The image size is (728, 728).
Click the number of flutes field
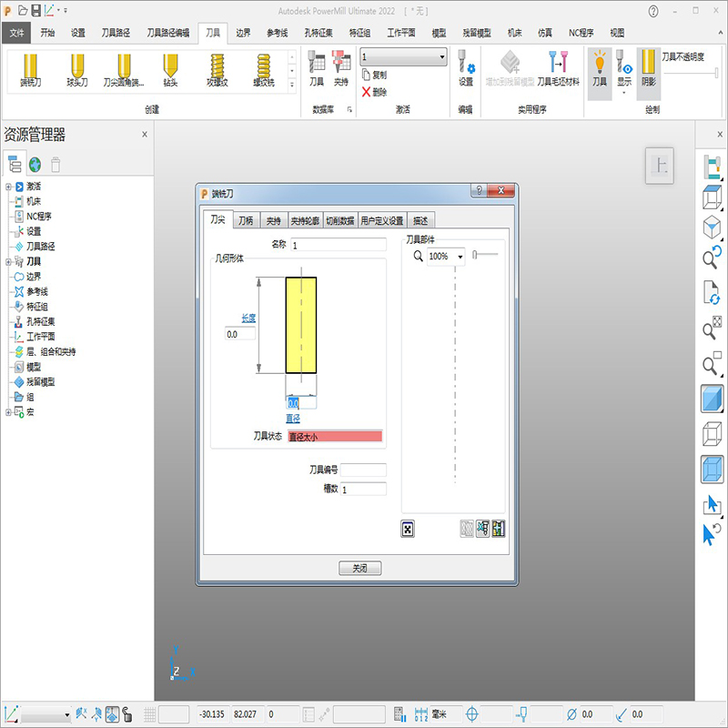[x=363, y=489]
